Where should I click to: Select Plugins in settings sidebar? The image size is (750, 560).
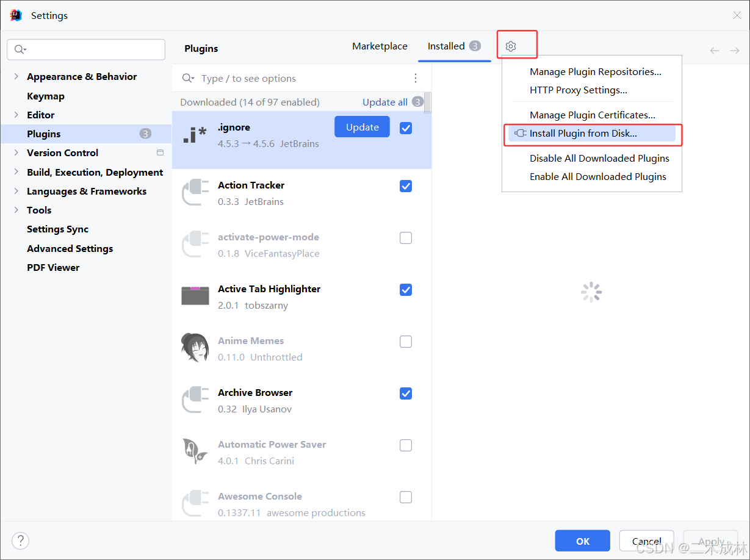point(86,134)
